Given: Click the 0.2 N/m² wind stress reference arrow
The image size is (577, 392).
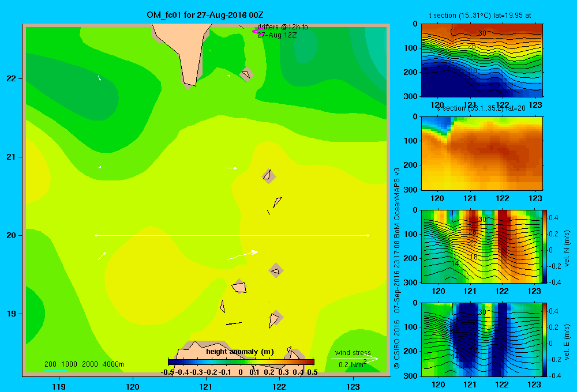Looking at the screenshot, I should click(354, 359).
